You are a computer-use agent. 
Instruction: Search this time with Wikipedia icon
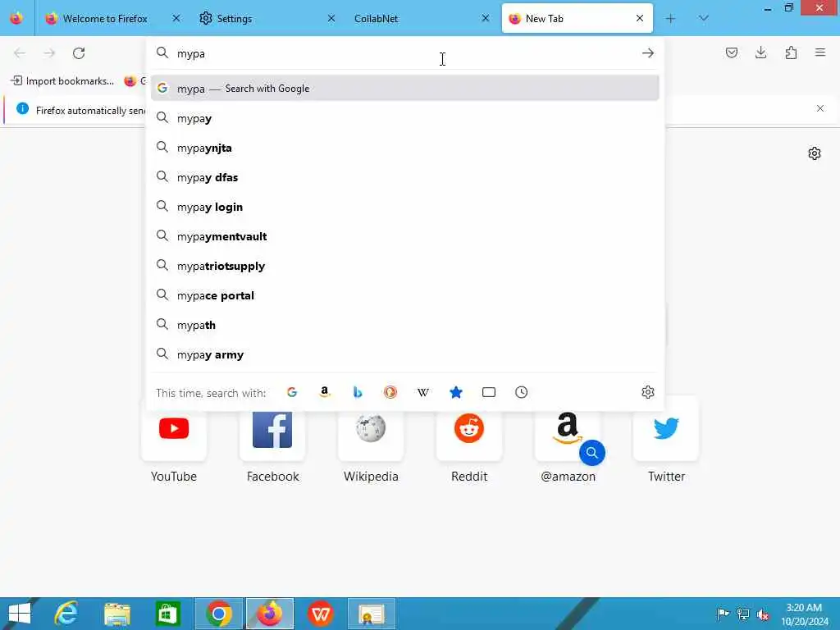(423, 393)
